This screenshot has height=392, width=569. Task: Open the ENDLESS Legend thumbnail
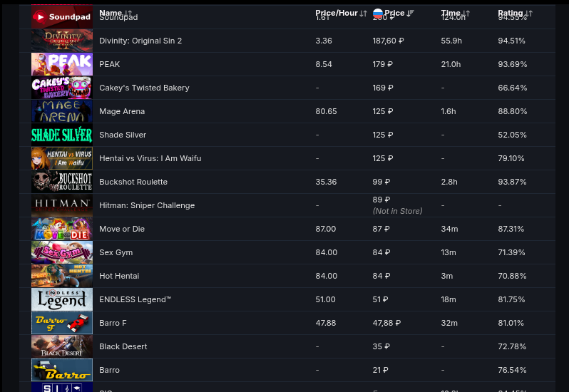[x=62, y=299]
